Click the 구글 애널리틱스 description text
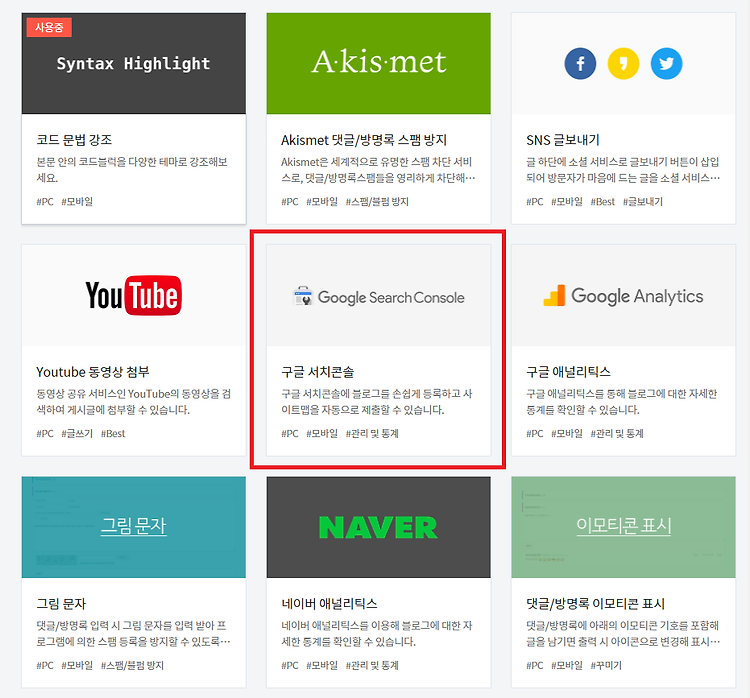 click(x=622, y=402)
